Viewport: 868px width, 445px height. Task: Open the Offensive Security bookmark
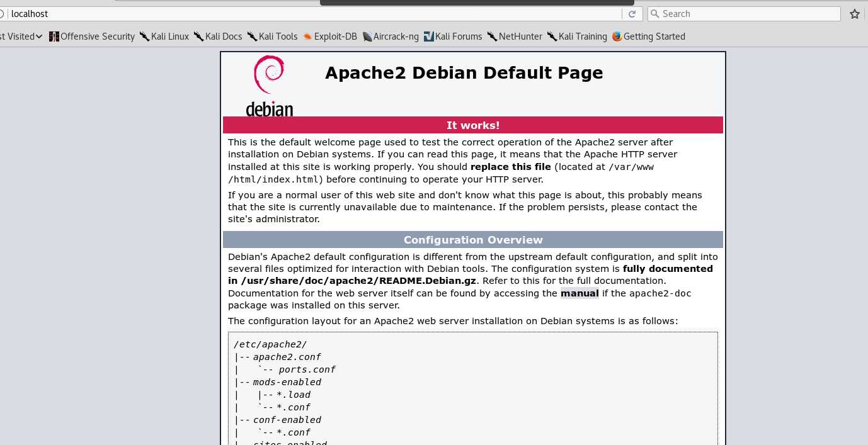click(92, 37)
